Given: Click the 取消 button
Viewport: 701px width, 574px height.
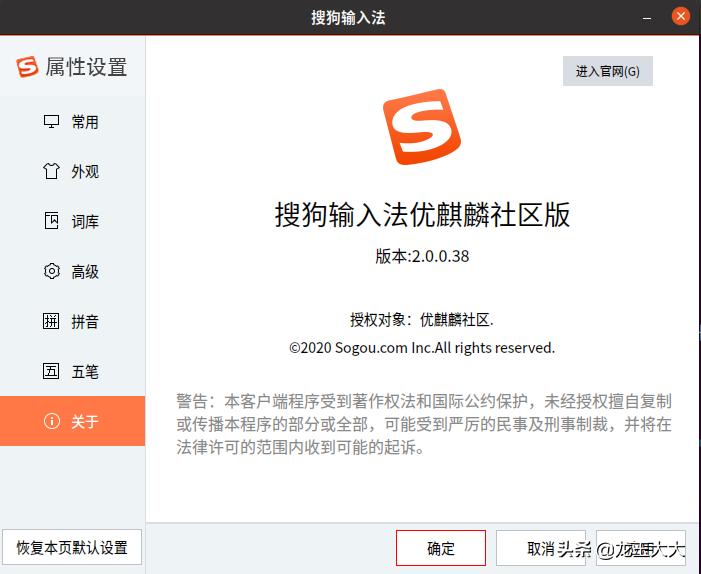Looking at the screenshot, I should [x=541, y=548].
